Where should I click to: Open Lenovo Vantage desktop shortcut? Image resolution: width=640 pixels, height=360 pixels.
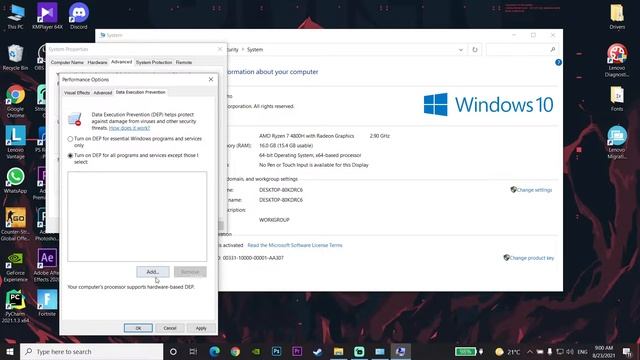15,142
